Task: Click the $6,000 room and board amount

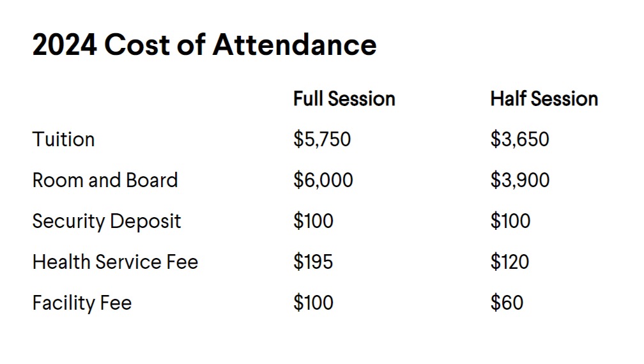Action: click(x=323, y=180)
